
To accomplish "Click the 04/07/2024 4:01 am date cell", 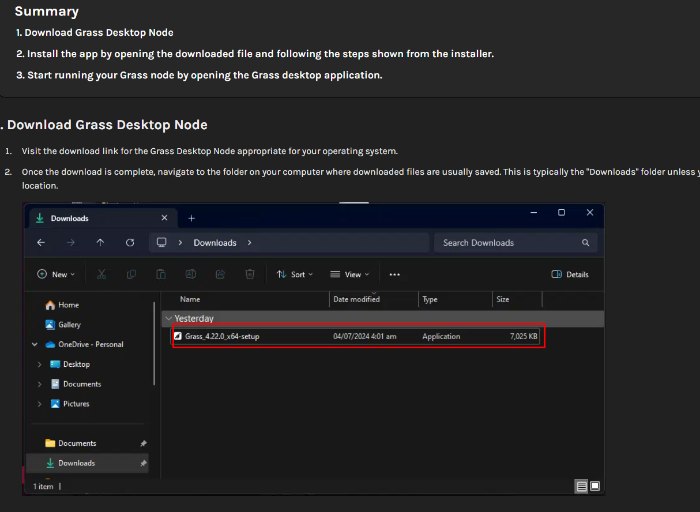I will [x=364, y=336].
